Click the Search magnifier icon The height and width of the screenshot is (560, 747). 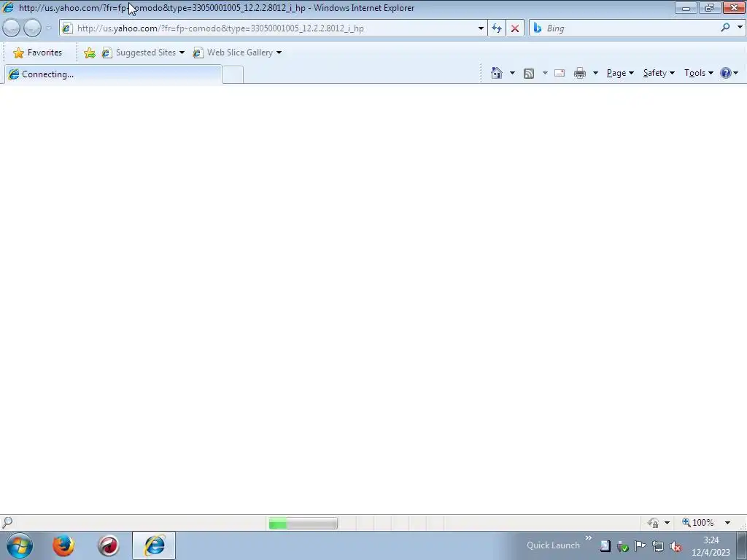[x=725, y=28]
